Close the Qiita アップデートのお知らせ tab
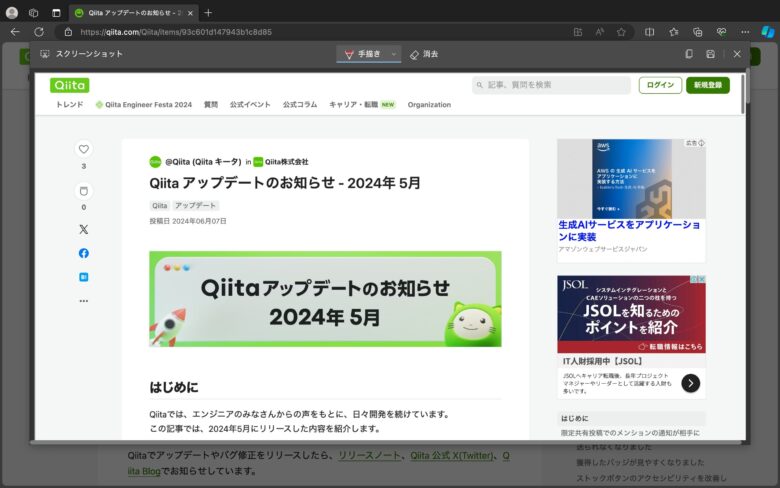This screenshot has height=488, width=780. click(x=190, y=13)
